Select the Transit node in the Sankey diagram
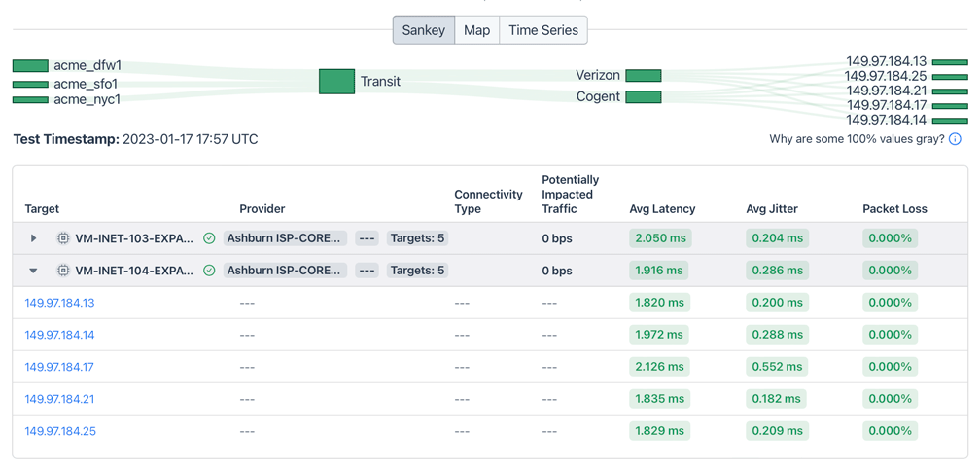The height and width of the screenshot is (472, 980). (336, 82)
